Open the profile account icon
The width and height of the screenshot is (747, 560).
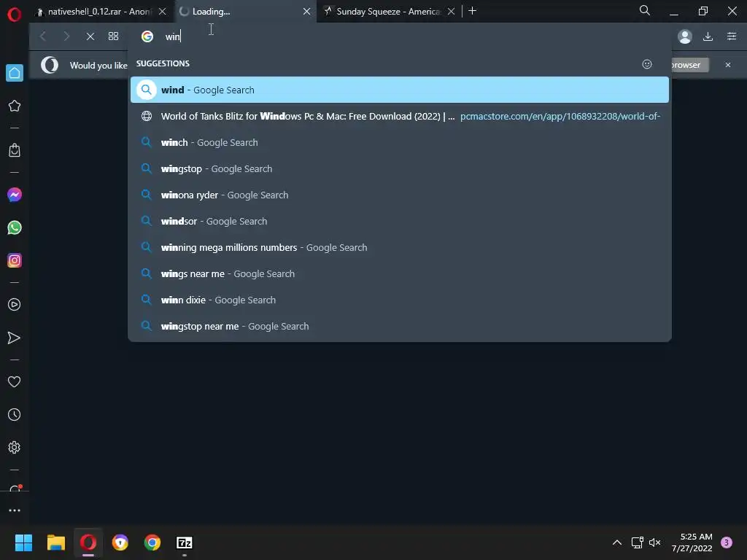(684, 36)
